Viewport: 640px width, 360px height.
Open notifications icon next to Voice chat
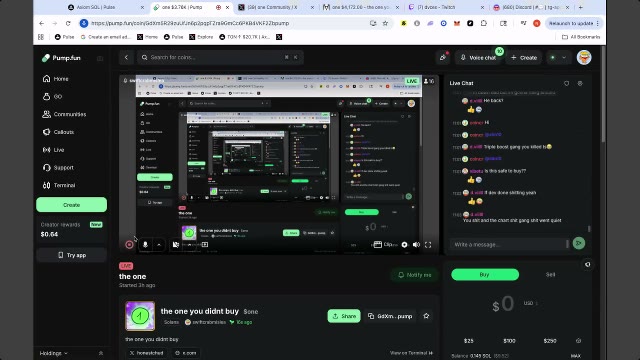click(443, 58)
